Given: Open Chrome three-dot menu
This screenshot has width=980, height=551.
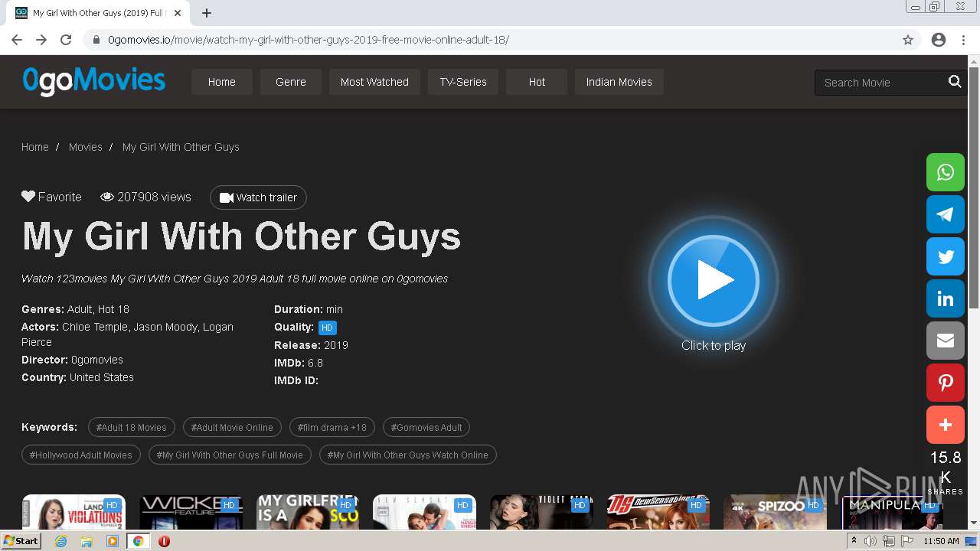Looking at the screenshot, I should coord(963,40).
